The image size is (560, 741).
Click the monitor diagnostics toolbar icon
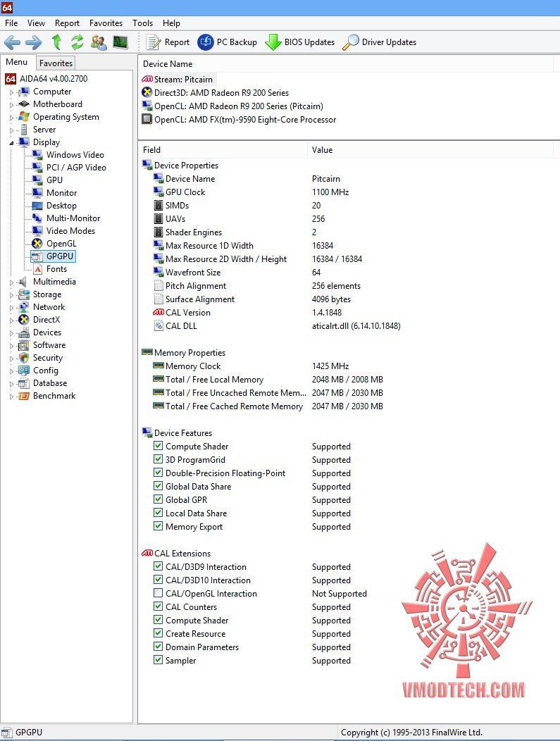120,42
